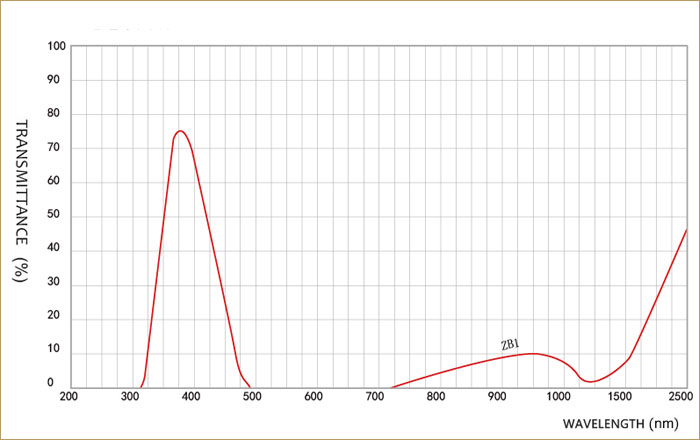This screenshot has width=700, height=440.
Task: Select the 400 wavelength tick label
Action: 191,398
